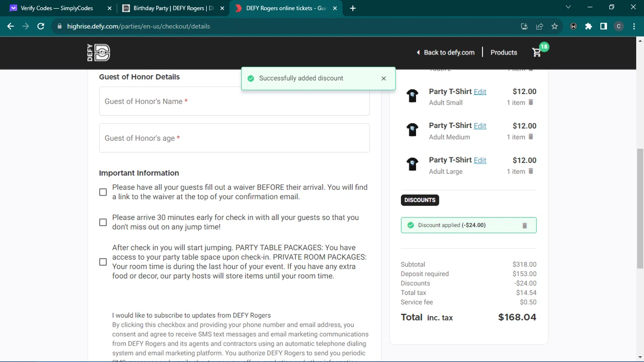
Task: Click the 'Discount applied (-$24.00)' text
Action: click(x=452, y=225)
